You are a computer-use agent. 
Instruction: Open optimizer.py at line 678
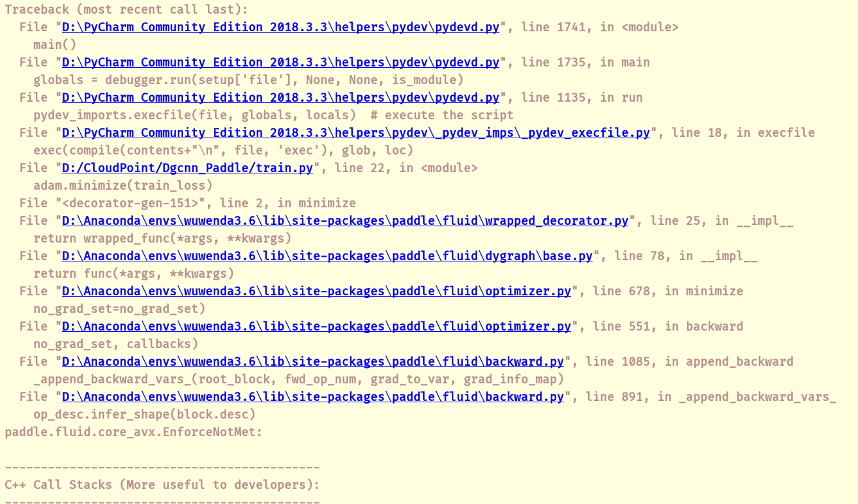314,291
